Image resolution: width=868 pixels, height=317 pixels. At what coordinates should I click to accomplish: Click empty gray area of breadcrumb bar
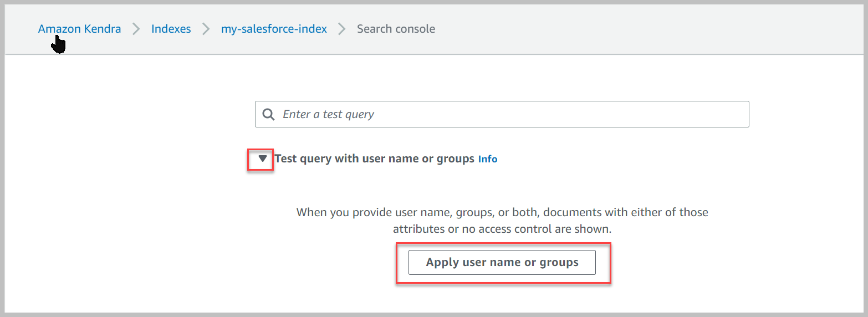point(637,29)
